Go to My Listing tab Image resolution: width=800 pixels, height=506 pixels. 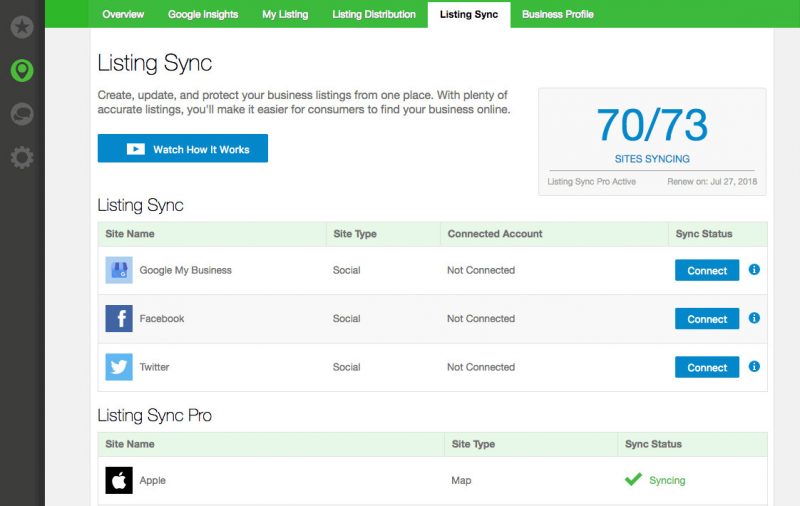(x=285, y=14)
